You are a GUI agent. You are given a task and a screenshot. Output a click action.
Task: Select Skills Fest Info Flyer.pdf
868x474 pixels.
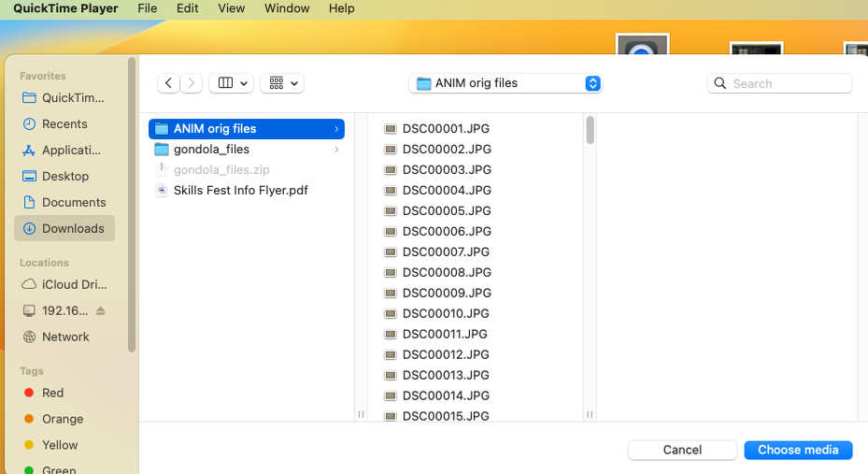(x=247, y=190)
